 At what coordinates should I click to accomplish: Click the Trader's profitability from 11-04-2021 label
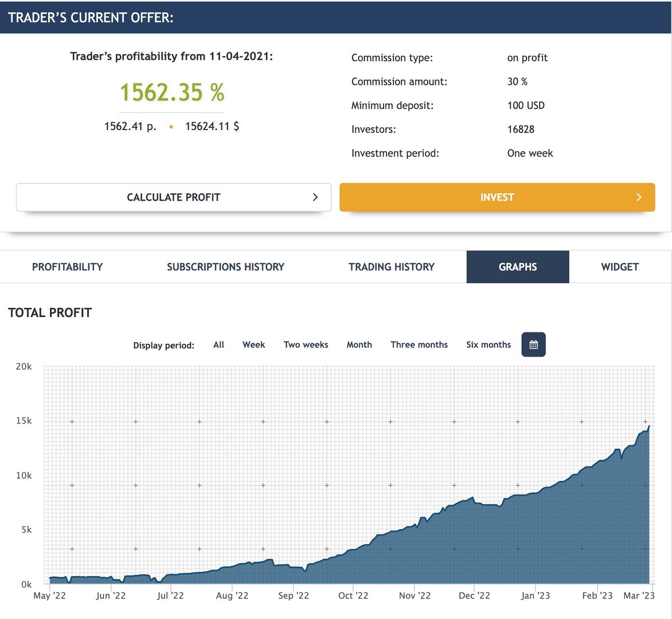coord(171,57)
